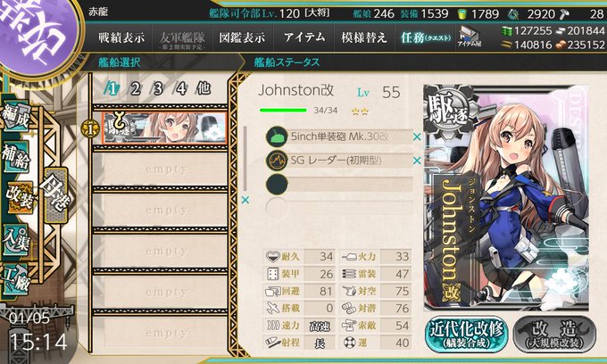Remove all equipment with left X mark
Viewport: 607px width, 364px height.
(x=245, y=200)
